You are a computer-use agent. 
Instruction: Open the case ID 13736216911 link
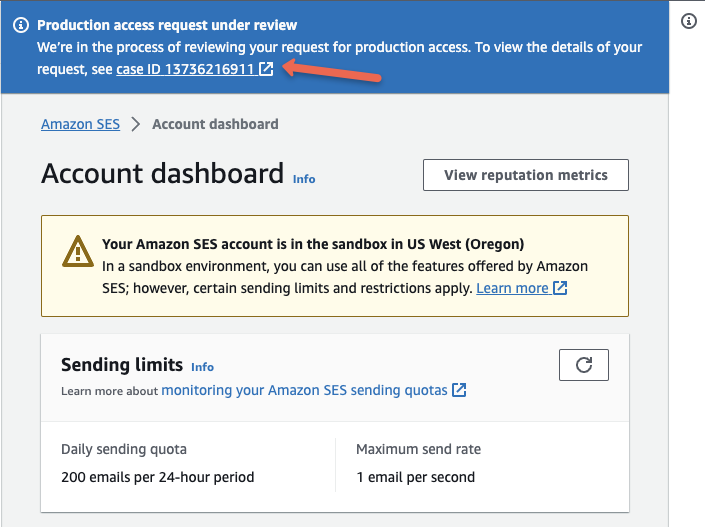click(x=195, y=69)
